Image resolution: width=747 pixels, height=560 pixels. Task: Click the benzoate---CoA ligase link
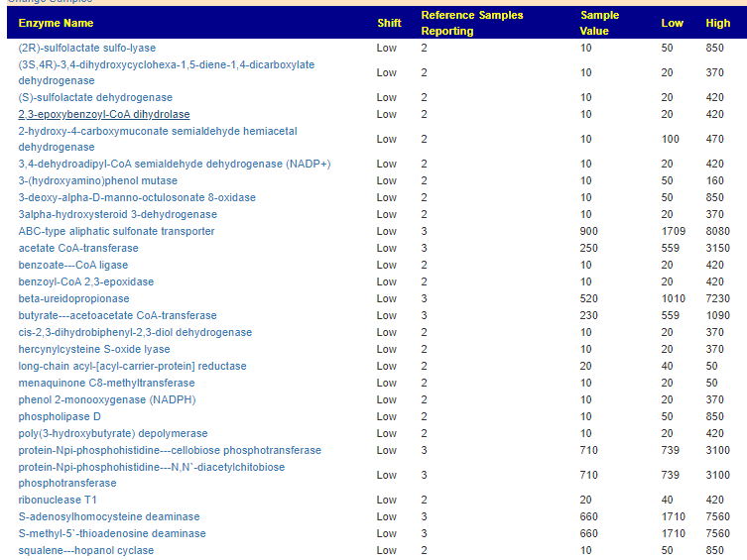72,265
